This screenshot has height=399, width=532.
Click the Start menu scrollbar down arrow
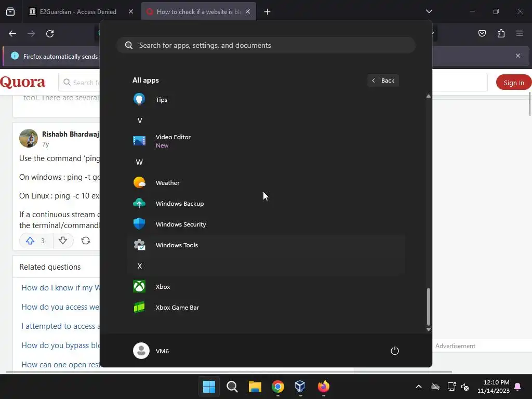[429, 329]
